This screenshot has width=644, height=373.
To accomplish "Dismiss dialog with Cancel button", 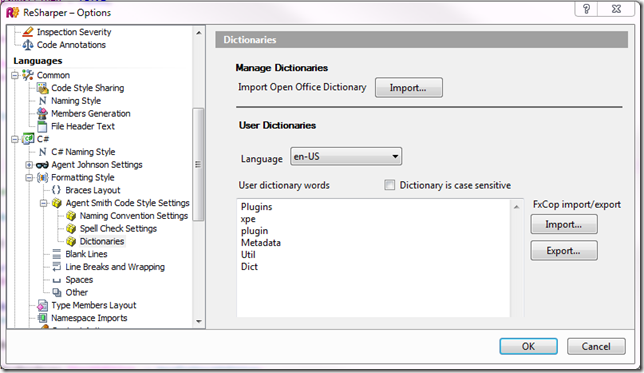I will point(596,346).
